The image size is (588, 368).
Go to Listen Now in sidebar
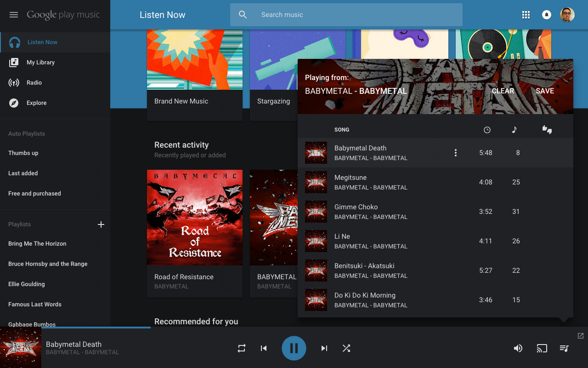pyautogui.click(x=55, y=42)
